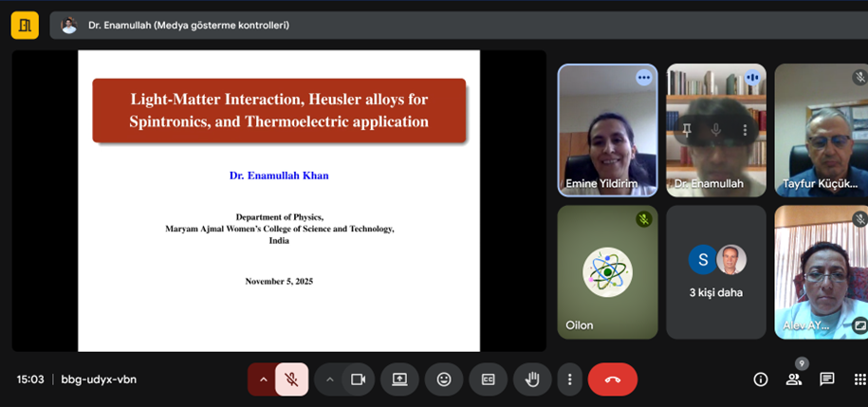The image size is (868, 407).
Task: Raise your hand
Action: (x=532, y=379)
